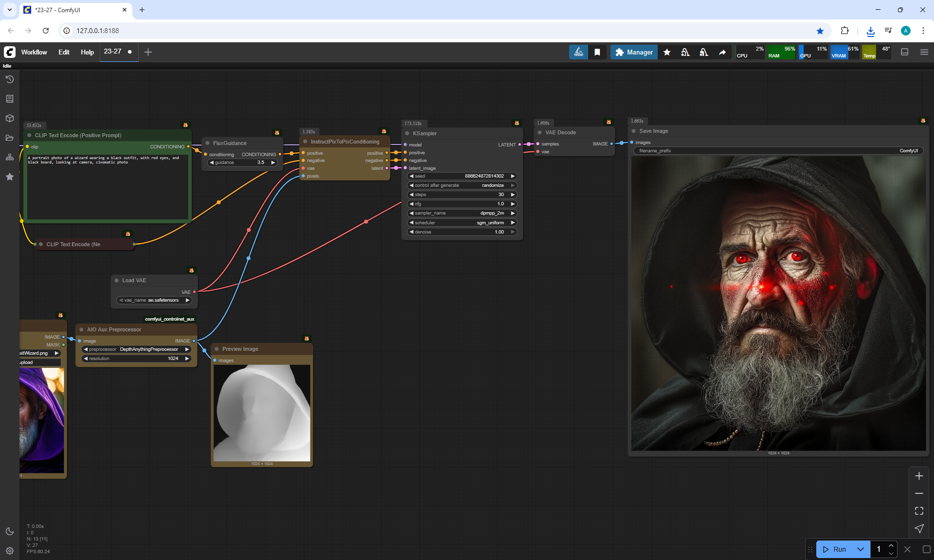
Task: Click the Manager button
Action: 634,52
